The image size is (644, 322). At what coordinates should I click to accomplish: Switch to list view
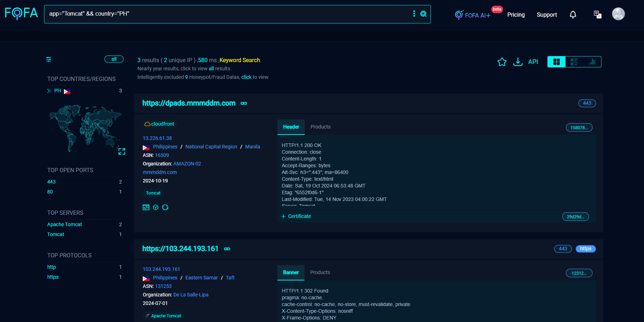click(x=574, y=62)
